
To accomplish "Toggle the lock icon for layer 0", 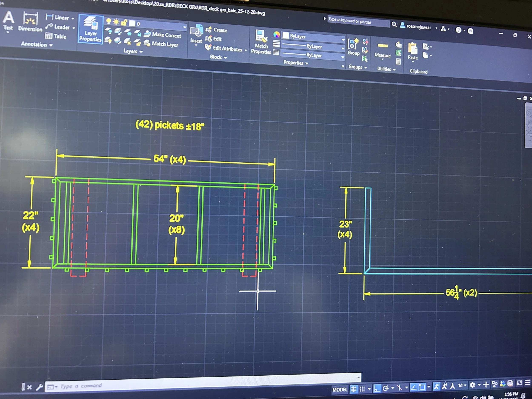I will tap(124, 22).
